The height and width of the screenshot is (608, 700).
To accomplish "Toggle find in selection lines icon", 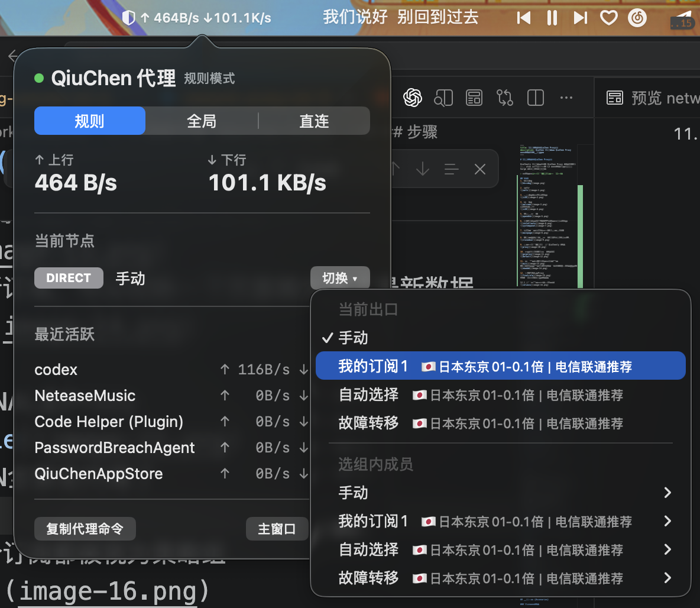I will [451, 169].
